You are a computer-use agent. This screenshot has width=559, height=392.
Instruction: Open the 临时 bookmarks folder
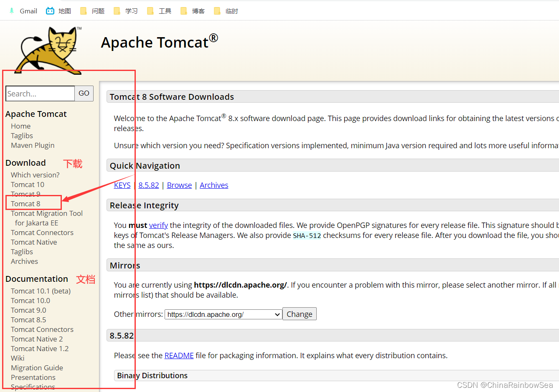point(226,11)
